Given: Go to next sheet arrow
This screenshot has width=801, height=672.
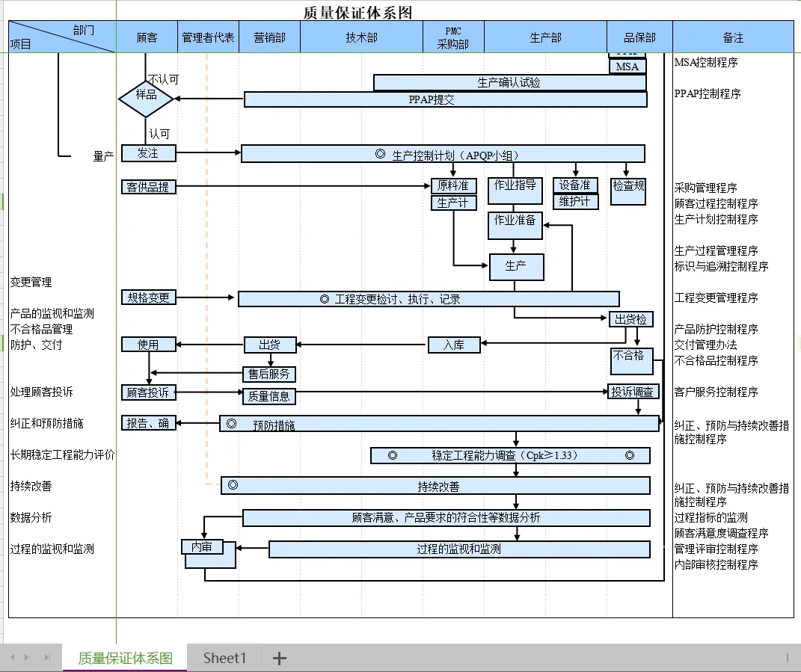Looking at the screenshot, I should 27,658.
